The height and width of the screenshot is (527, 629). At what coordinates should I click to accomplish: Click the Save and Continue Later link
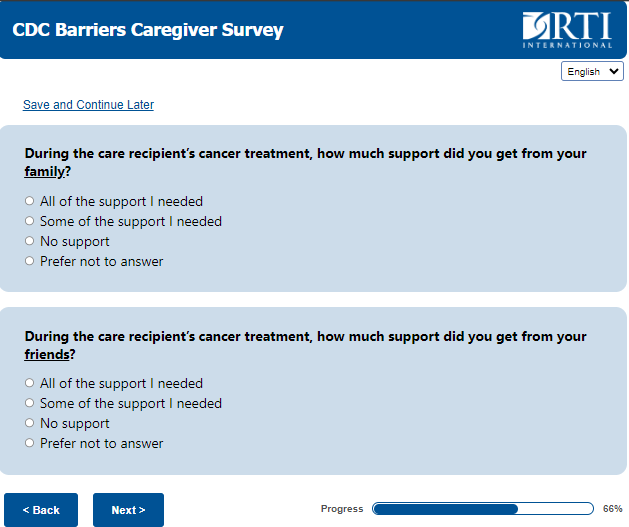[88, 105]
